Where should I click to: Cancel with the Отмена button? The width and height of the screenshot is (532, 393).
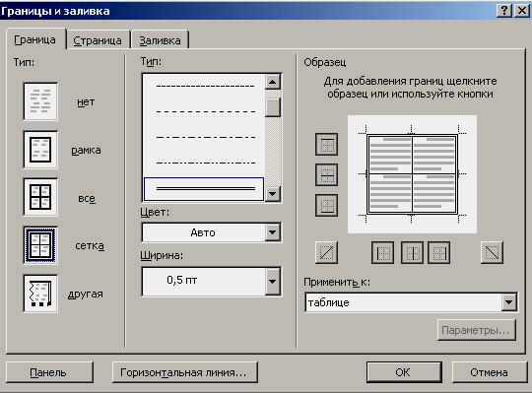click(490, 372)
